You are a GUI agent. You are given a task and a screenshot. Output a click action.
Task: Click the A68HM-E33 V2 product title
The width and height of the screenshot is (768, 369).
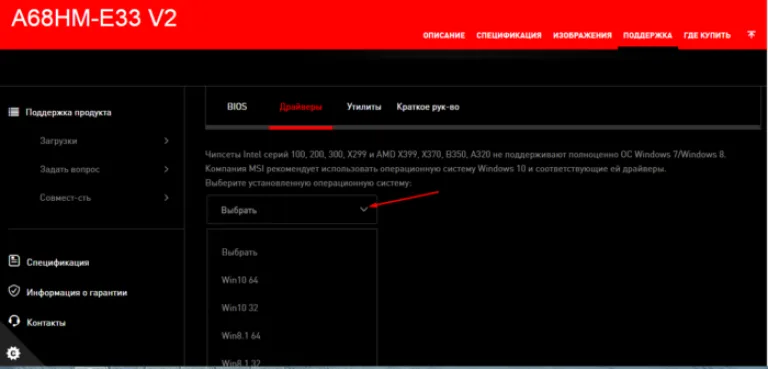point(94,19)
